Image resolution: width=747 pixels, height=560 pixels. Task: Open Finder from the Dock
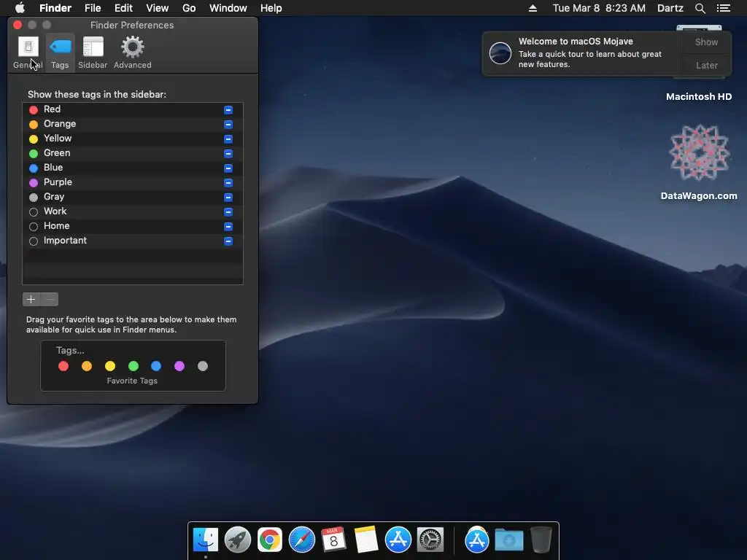pyautogui.click(x=206, y=540)
